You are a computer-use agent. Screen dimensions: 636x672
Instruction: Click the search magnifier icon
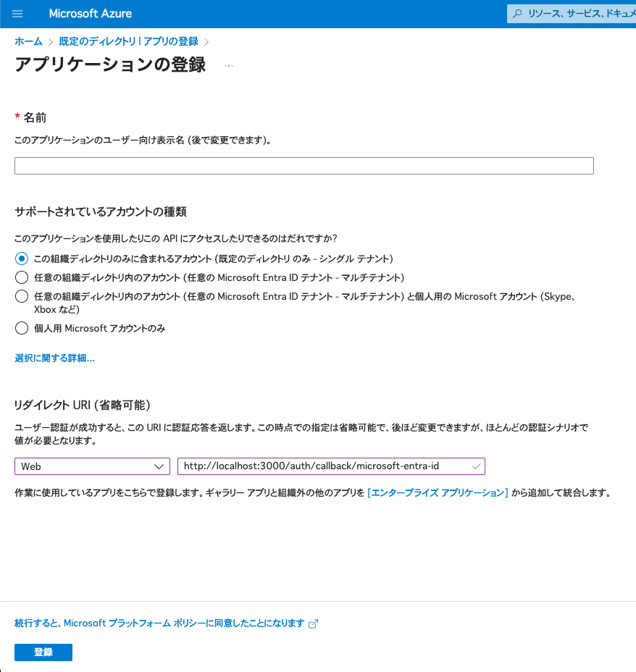click(x=517, y=14)
